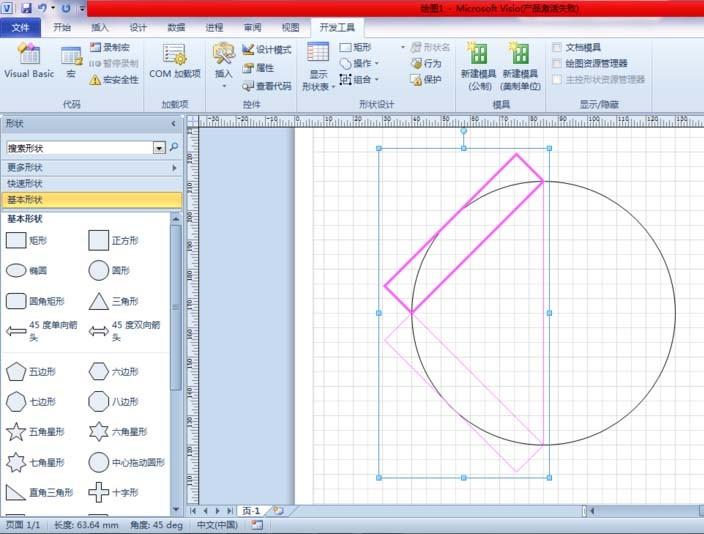The width and height of the screenshot is (704, 534).
Task: Open the 宏 macros dialog
Action: [71, 62]
